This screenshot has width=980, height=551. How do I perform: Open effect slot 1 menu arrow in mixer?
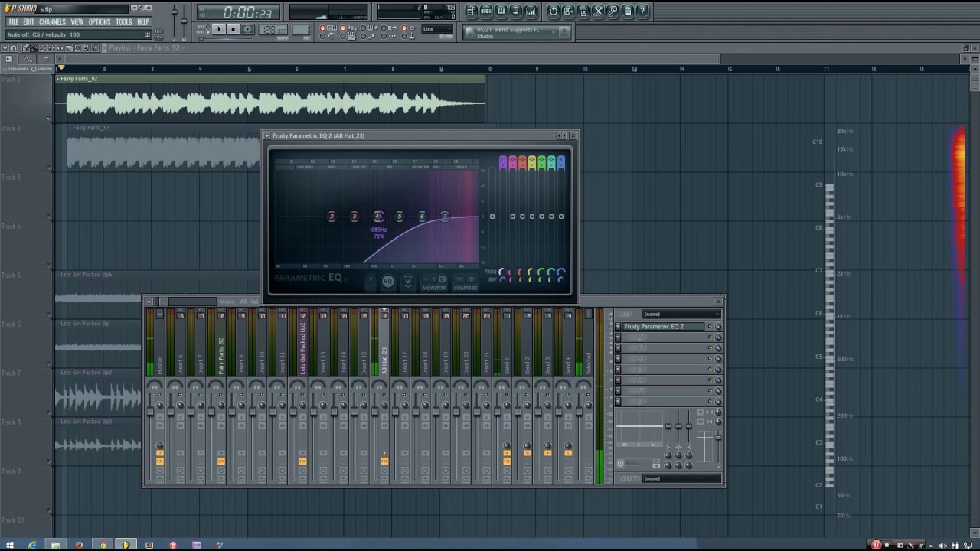pyautogui.click(x=618, y=327)
